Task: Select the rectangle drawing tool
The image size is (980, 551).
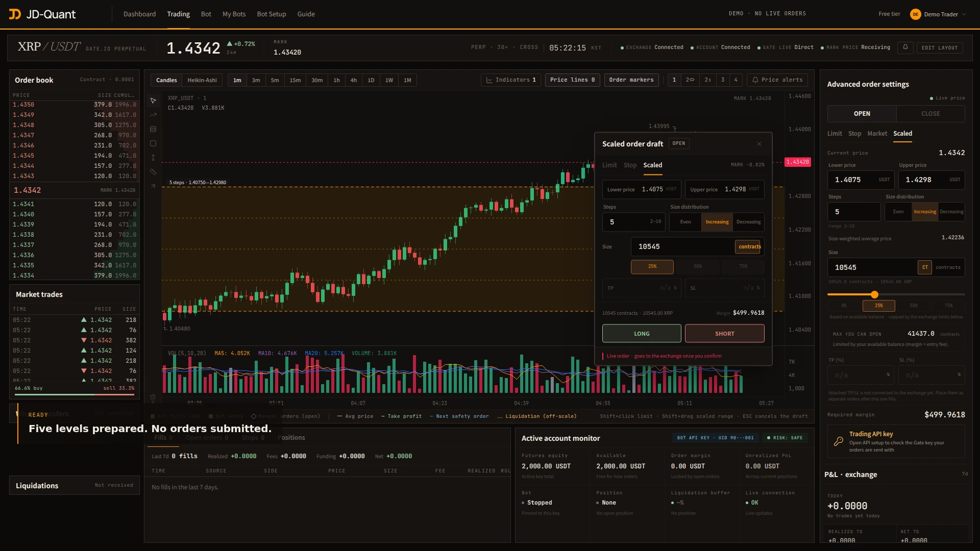Action: click(153, 144)
